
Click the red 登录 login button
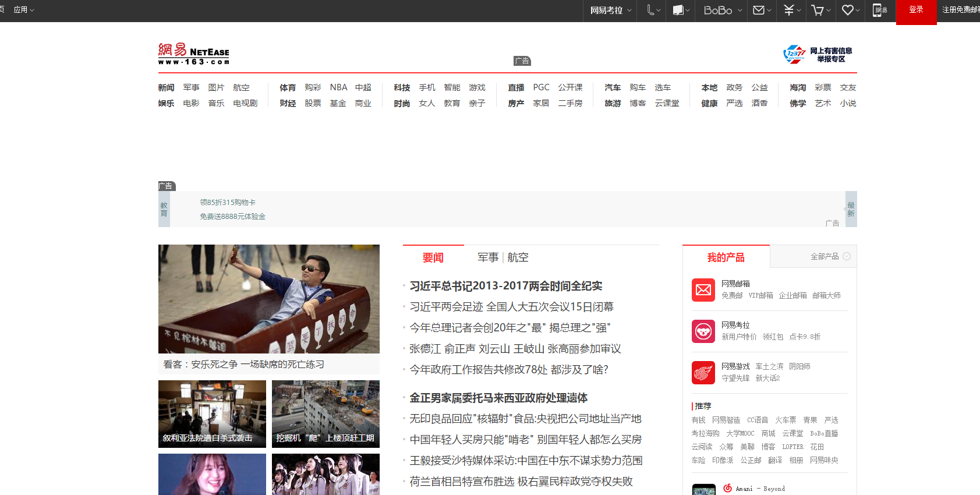(916, 10)
